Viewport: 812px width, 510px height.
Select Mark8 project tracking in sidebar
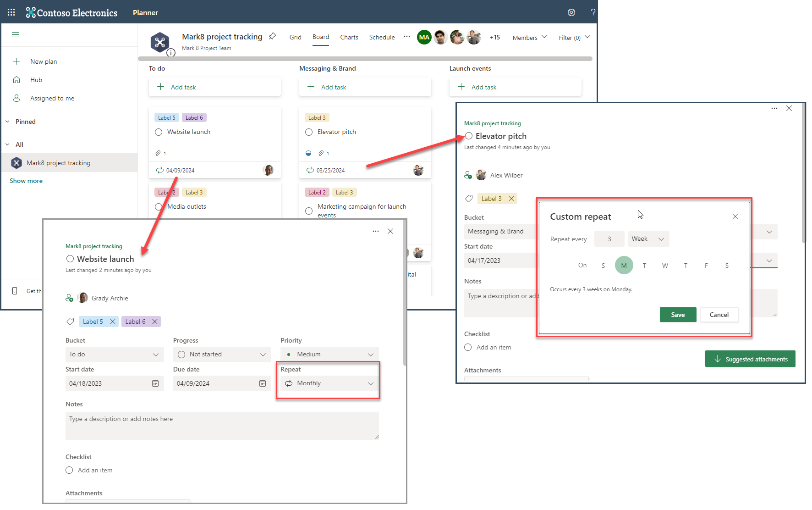point(69,163)
